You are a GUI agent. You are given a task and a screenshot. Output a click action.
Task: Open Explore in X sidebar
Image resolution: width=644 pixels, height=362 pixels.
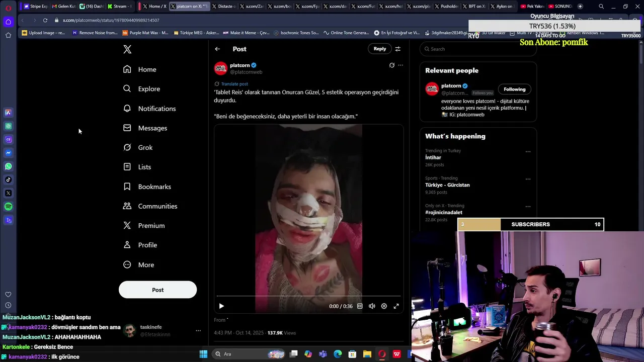point(142,89)
